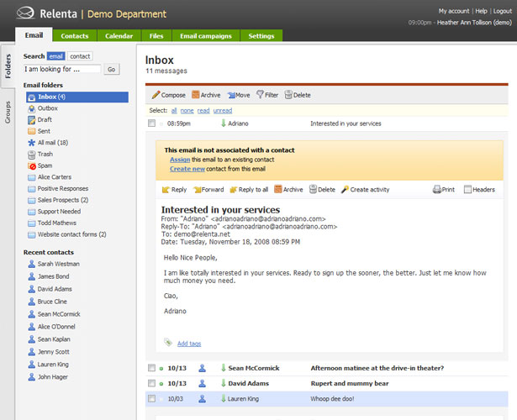This screenshot has width=517, height=420.
Task: Click the Reply icon in the message toolbar
Action: click(x=166, y=190)
